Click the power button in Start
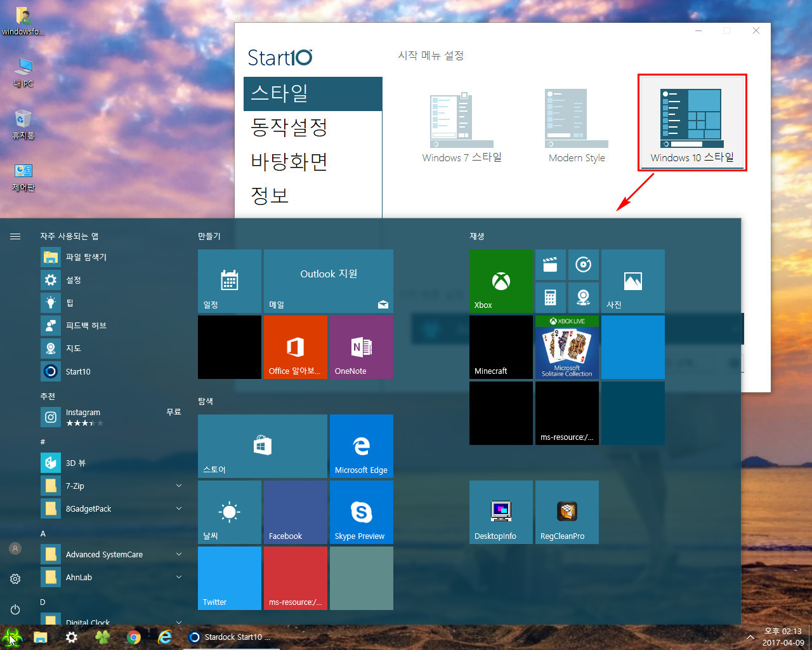The height and width of the screenshot is (650, 812). click(x=15, y=609)
